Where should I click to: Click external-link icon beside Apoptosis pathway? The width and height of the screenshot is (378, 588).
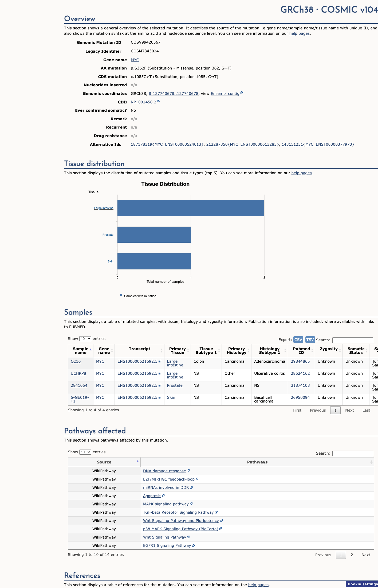click(164, 496)
